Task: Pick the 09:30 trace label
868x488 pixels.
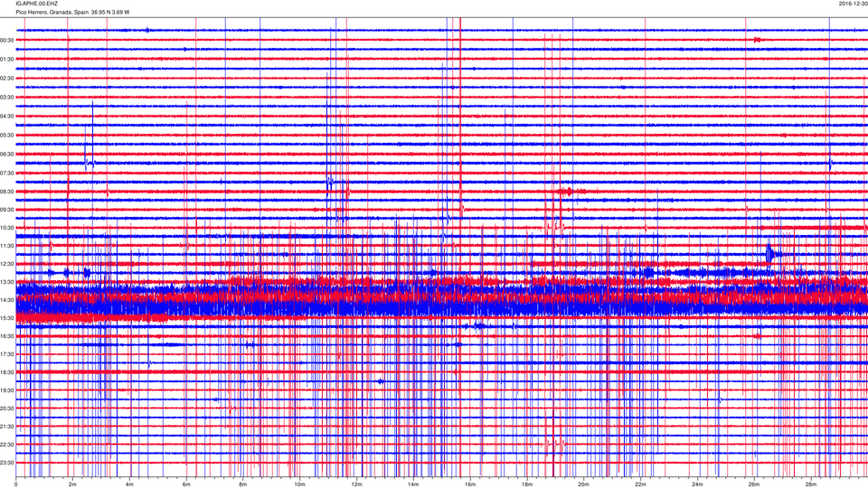Action: pos(7,210)
